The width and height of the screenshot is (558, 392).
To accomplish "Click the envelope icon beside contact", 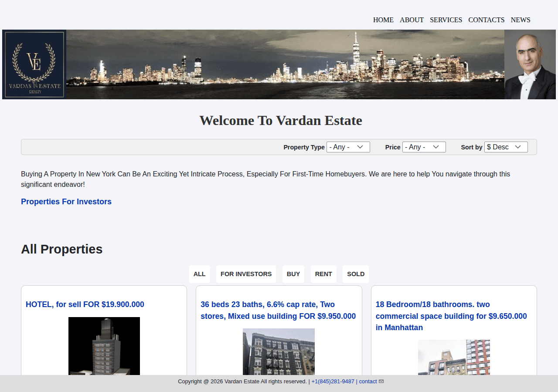I will (x=381, y=382).
